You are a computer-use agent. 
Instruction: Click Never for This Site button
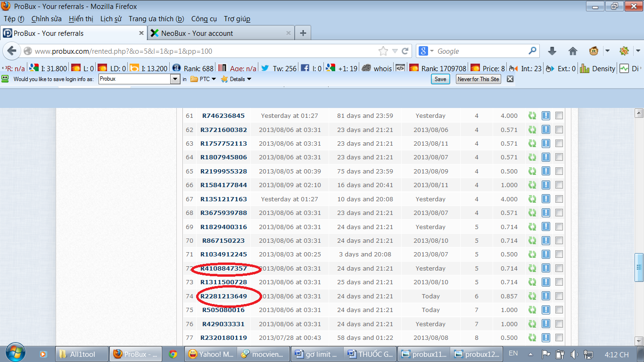click(478, 79)
